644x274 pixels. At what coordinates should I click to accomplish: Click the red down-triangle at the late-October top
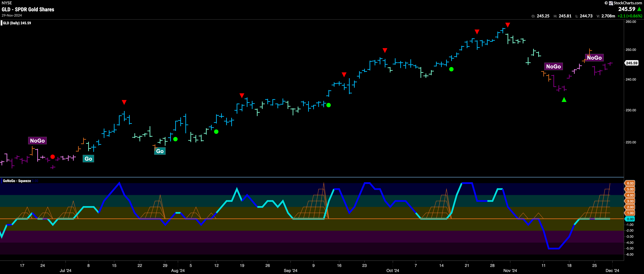(x=508, y=25)
